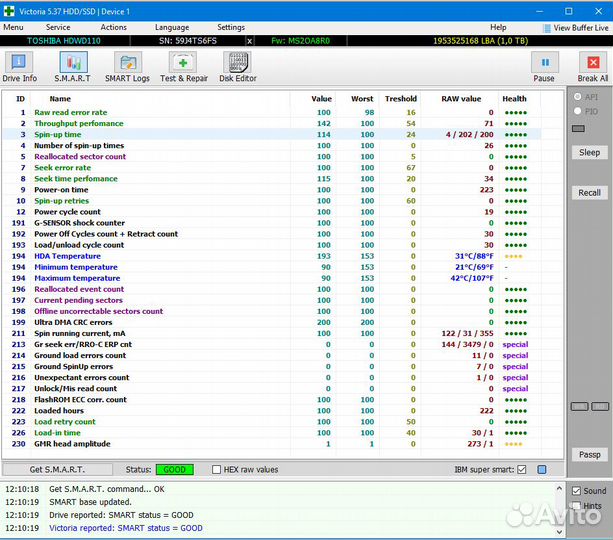Uncheck the Sound checkbox
Viewport: 613px width, 540px height.
575,491
